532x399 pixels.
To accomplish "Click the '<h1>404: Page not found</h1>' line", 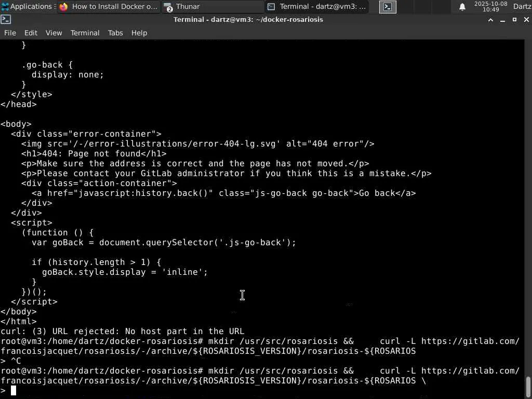I will (94, 154).
